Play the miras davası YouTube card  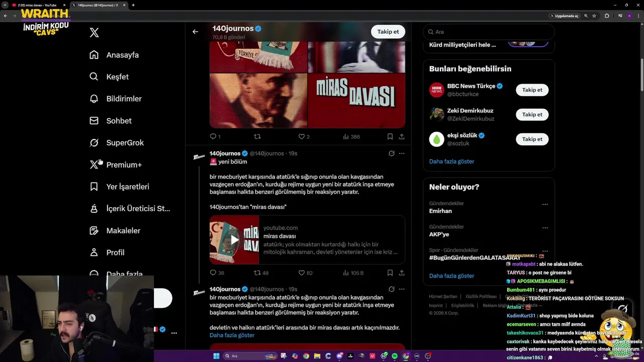234,240
